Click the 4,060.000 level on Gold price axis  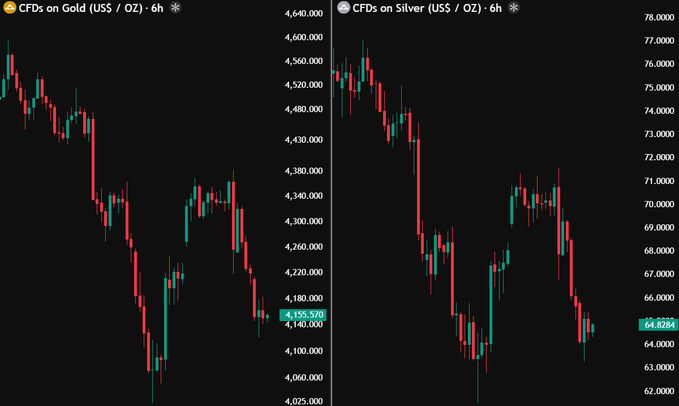(304, 377)
